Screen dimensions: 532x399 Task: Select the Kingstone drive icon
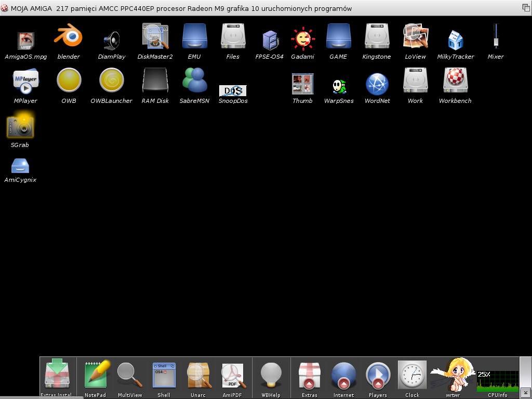[x=377, y=36]
